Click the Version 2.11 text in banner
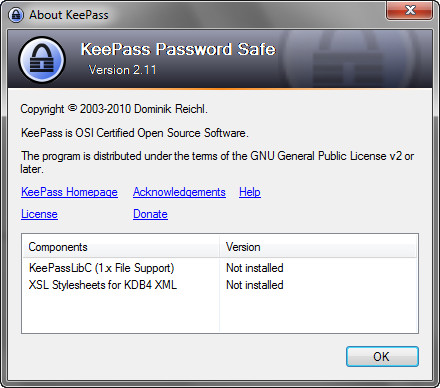 (x=122, y=70)
